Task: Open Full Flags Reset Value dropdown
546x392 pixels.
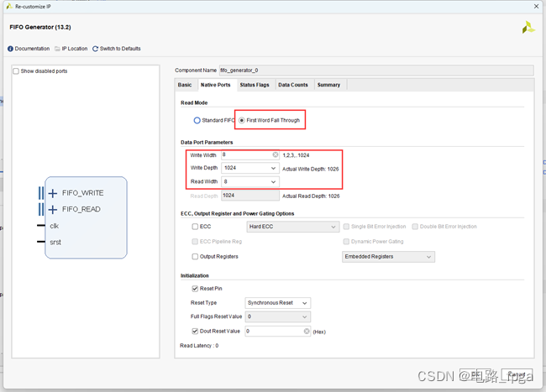Action: 277,316
